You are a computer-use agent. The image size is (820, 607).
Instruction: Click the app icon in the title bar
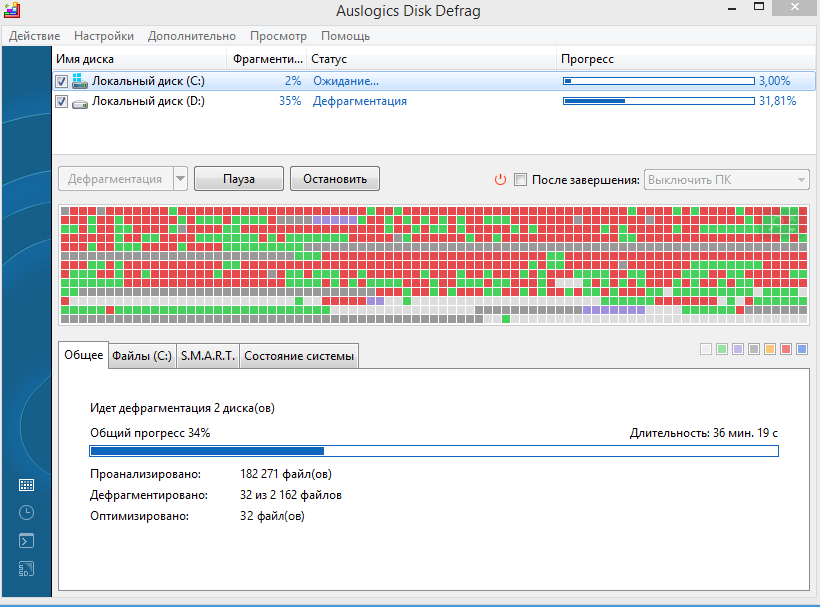click(x=10, y=11)
